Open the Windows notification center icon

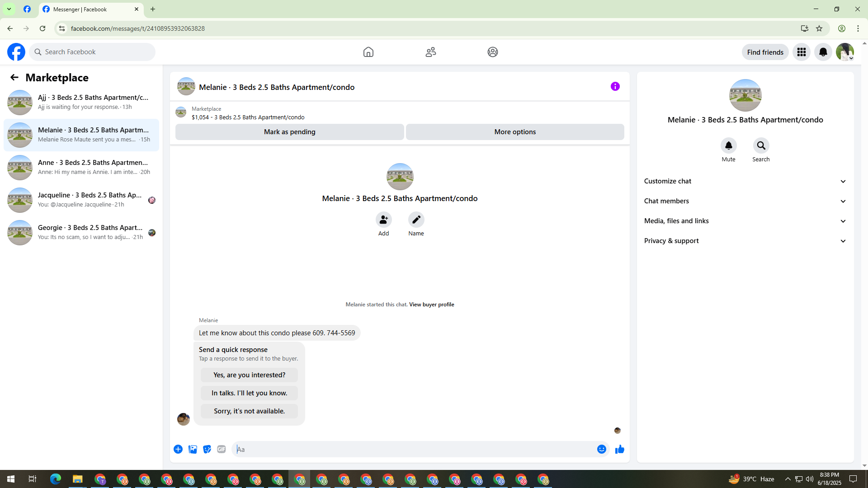[x=853, y=479]
